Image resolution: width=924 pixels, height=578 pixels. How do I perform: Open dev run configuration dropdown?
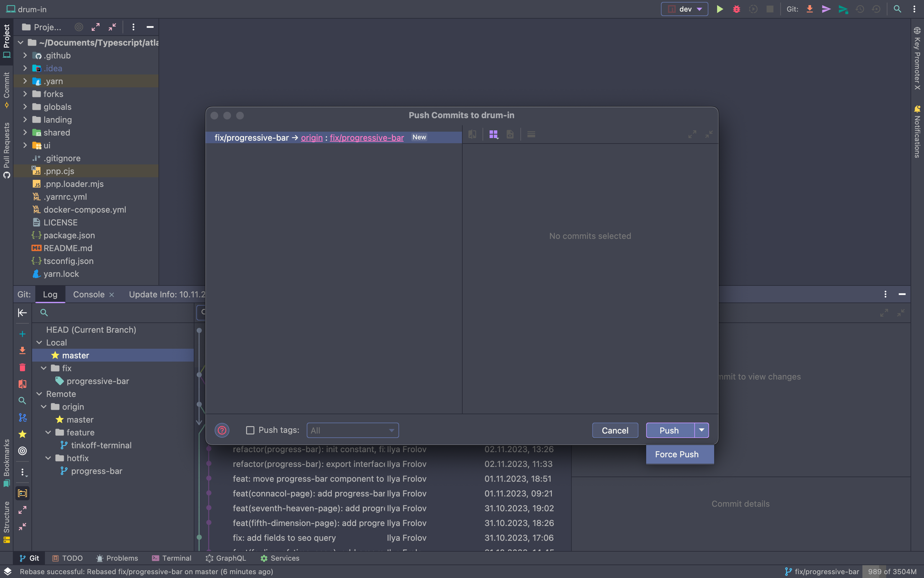tap(685, 9)
